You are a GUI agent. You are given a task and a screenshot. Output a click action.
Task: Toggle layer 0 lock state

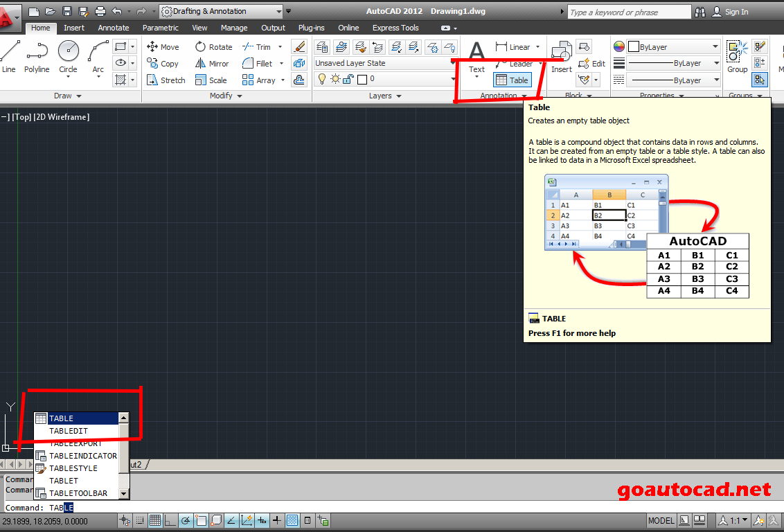click(x=348, y=80)
